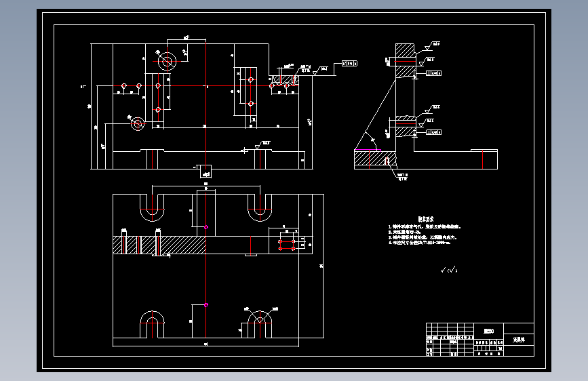
Task: Select the fourth numbered technical requirement line
Action: pyautogui.click(x=419, y=243)
